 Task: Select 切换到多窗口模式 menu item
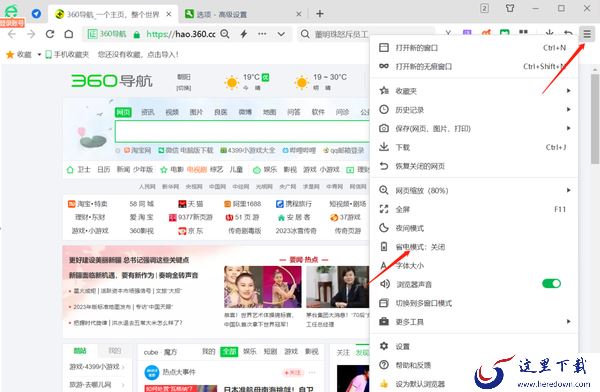(474, 303)
